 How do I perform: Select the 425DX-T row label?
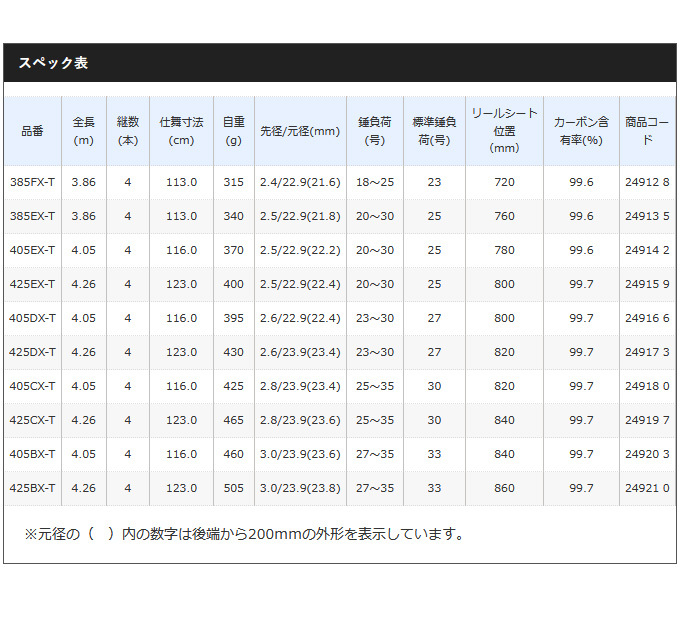(32, 352)
